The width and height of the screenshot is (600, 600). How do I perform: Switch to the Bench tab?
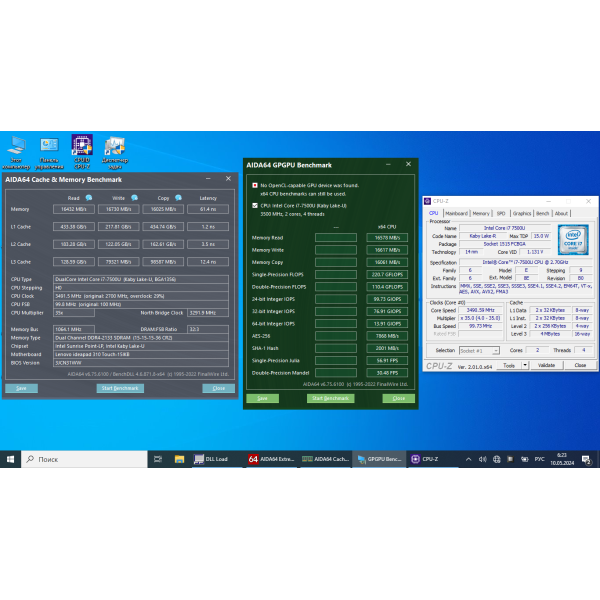[x=542, y=214]
